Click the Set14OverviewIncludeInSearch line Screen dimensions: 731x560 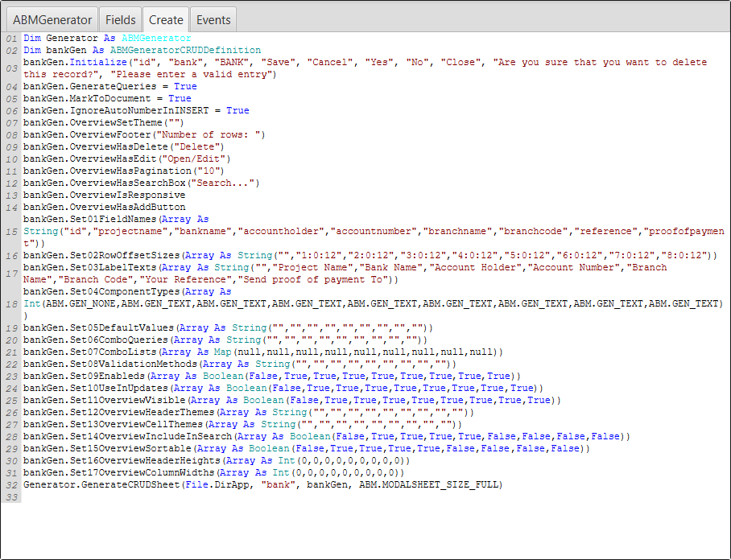(327, 437)
